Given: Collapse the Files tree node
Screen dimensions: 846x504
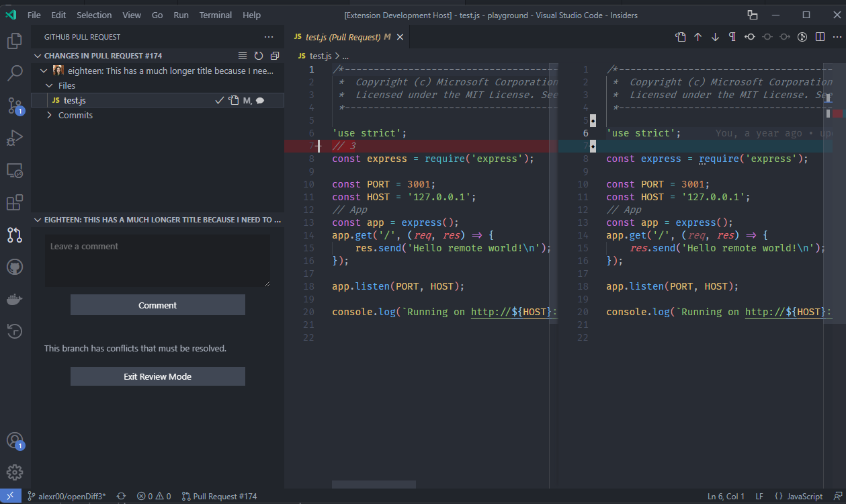Looking at the screenshot, I should pyautogui.click(x=49, y=85).
